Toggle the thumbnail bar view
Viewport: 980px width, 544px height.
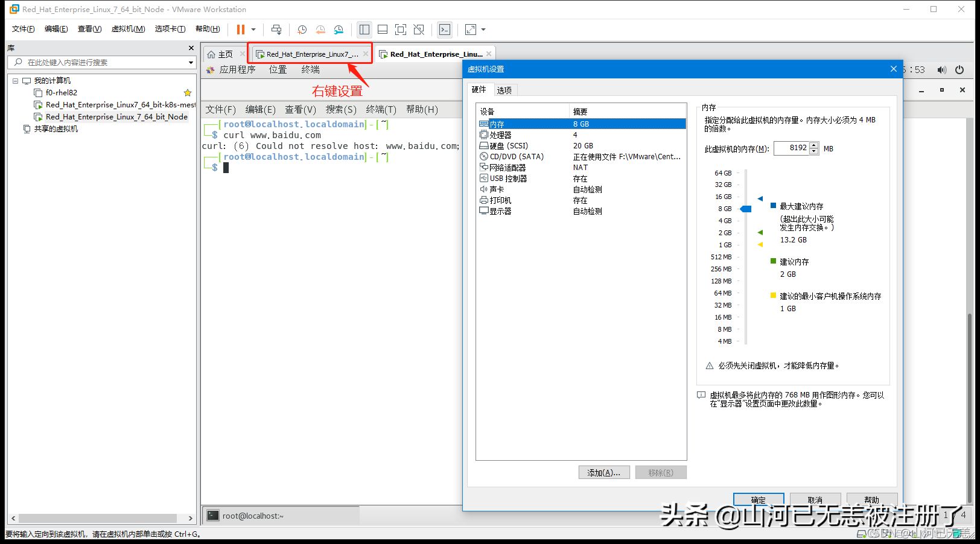(383, 29)
